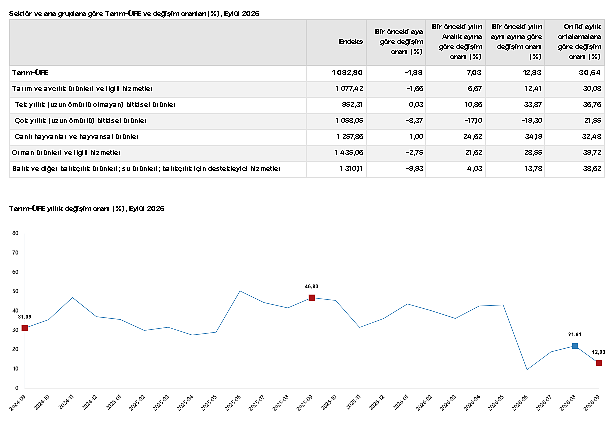Select twelve-month average value in Balık row
This screenshot has height=424, width=615.
[592, 169]
